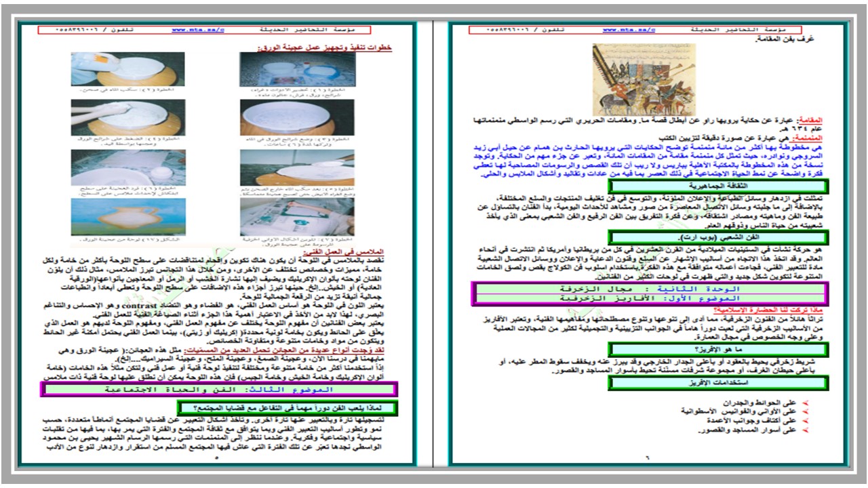Click the green box 'الثقافة الجماهيرية'
Viewport: 868px width, 488px height.
point(719,186)
